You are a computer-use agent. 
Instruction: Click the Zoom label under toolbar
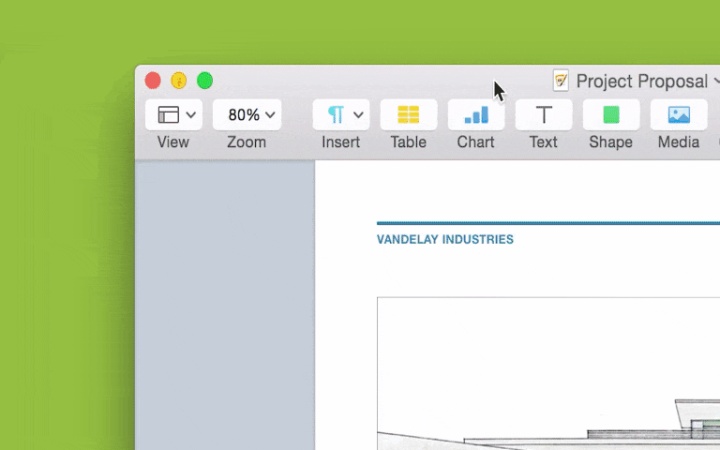247,142
